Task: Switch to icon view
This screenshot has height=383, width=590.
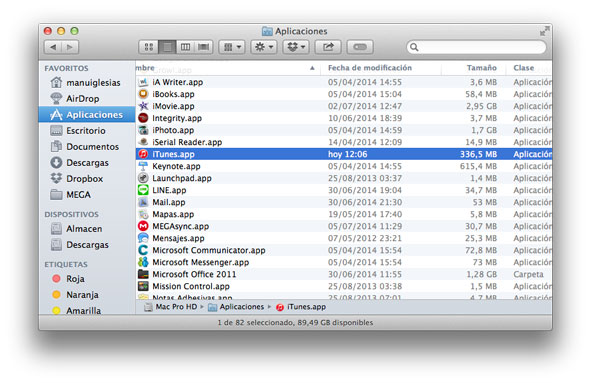Action: click(x=149, y=47)
